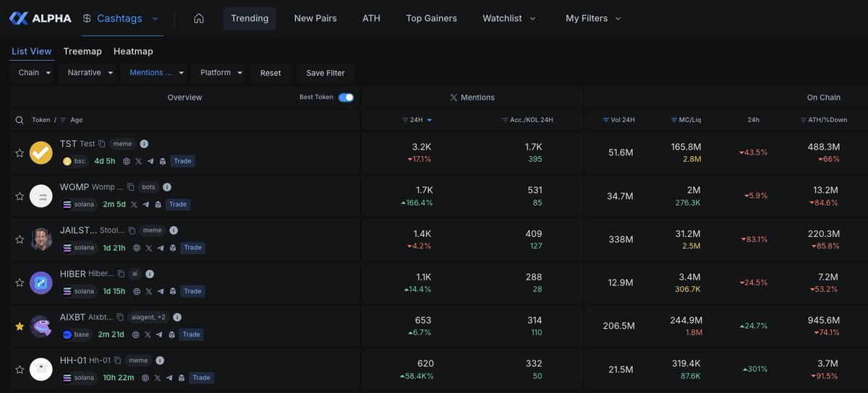Click the Age sort header
The width and height of the screenshot is (868, 393).
pyautogui.click(x=71, y=120)
